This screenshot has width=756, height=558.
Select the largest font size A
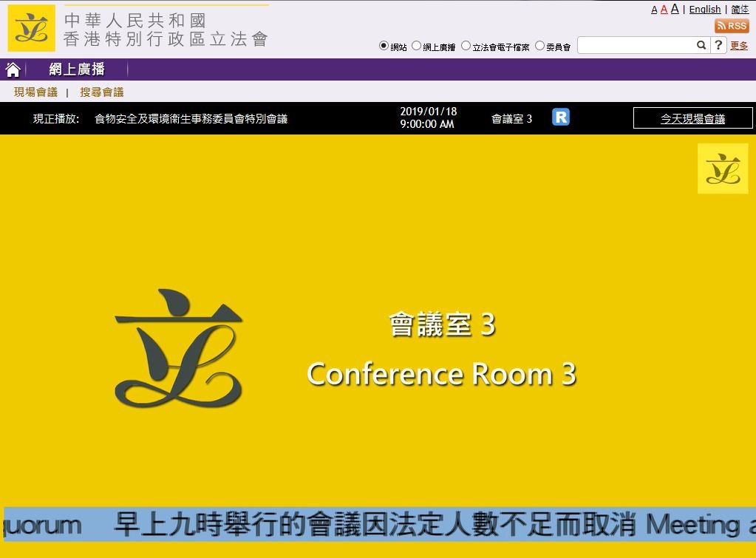coord(673,9)
